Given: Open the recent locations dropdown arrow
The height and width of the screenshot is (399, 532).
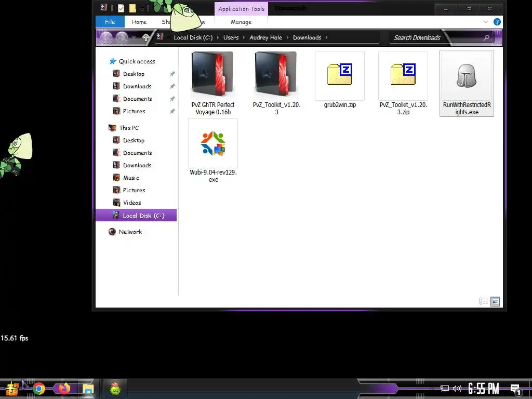Looking at the screenshot, I should click(135, 37).
